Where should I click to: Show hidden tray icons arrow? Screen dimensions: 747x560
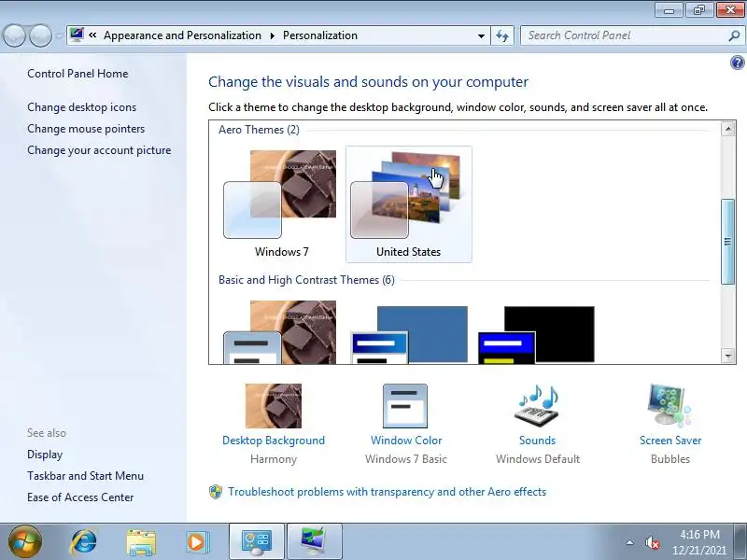[x=629, y=542]
